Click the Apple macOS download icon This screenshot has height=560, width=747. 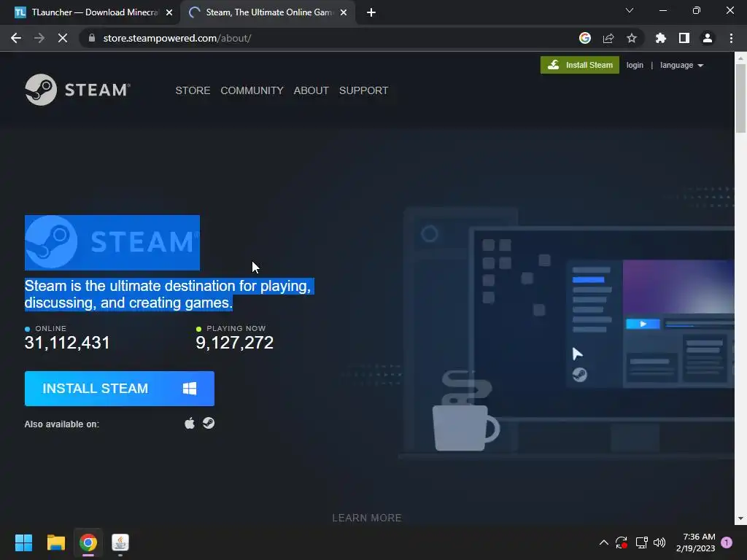tap(190, 423)
